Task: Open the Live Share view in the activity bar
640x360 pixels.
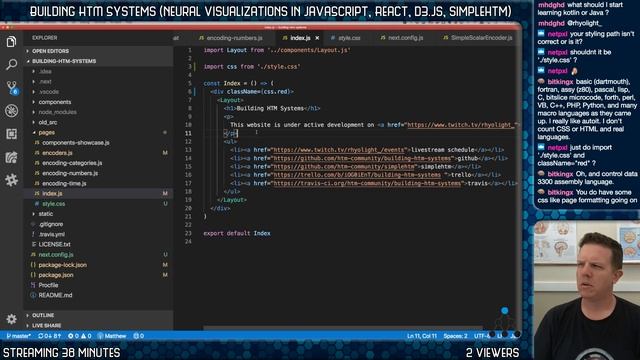Action: (x=11, y=157)
